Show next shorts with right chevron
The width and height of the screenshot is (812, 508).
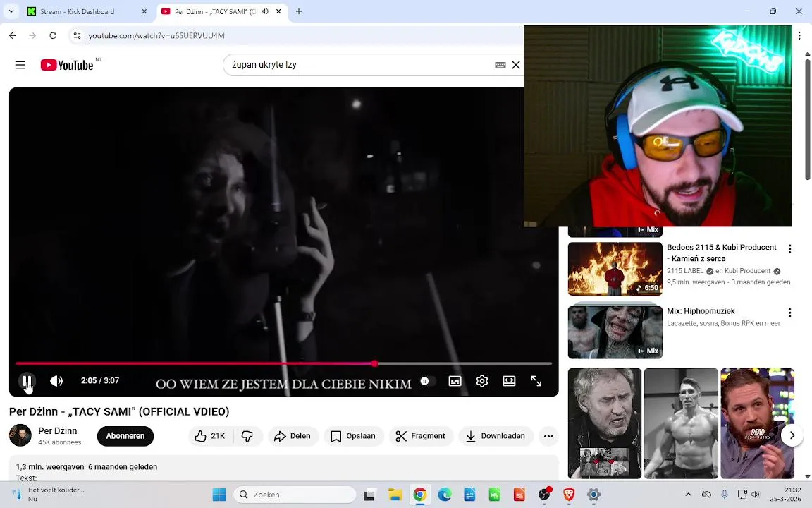tap(792, 435)
